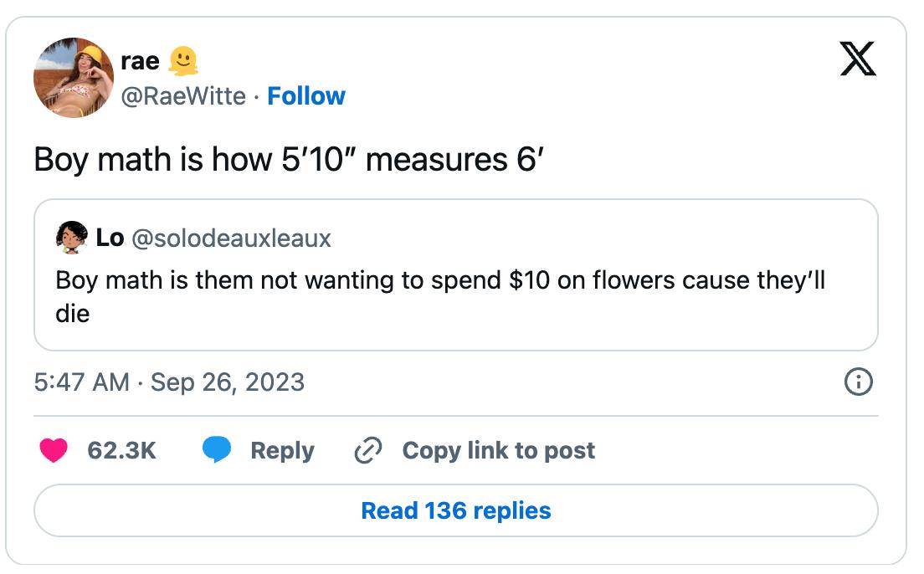Click Lo's small avatar in quoted post

coord(72,238)
